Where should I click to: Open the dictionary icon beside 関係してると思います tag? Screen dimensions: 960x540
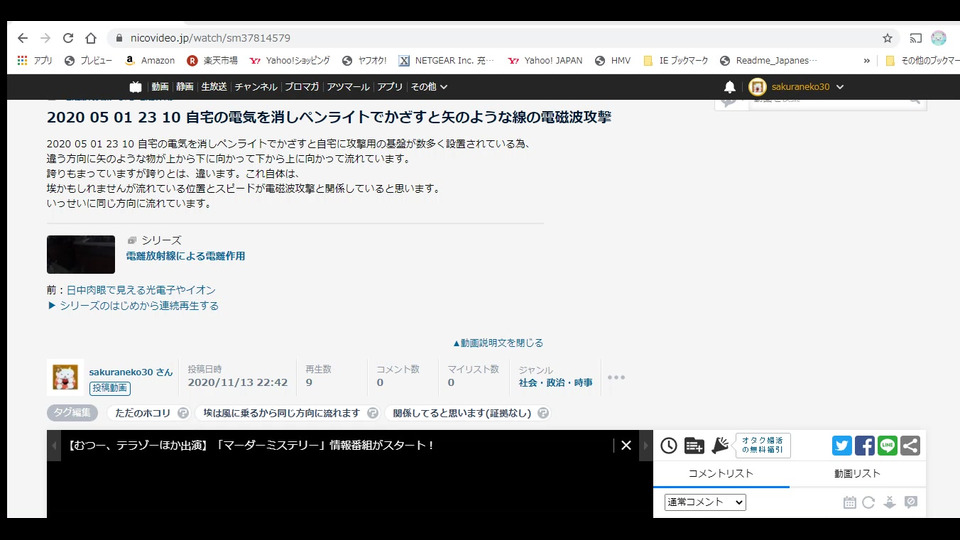pos(543,413)
